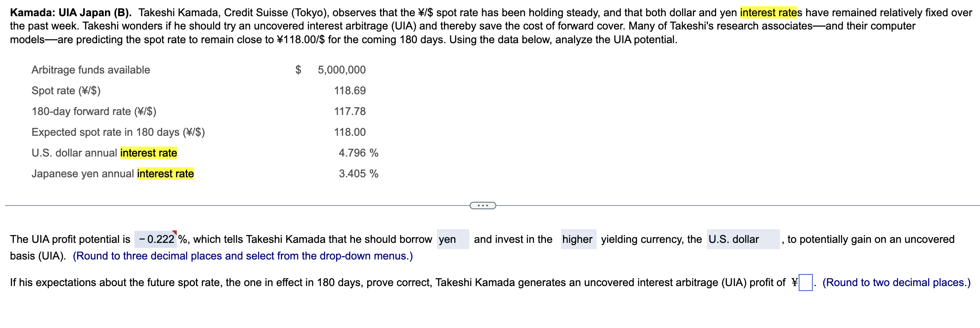
Task: Click the highlighted U.S. dollar interest rate label
Action: coord(148,153)
